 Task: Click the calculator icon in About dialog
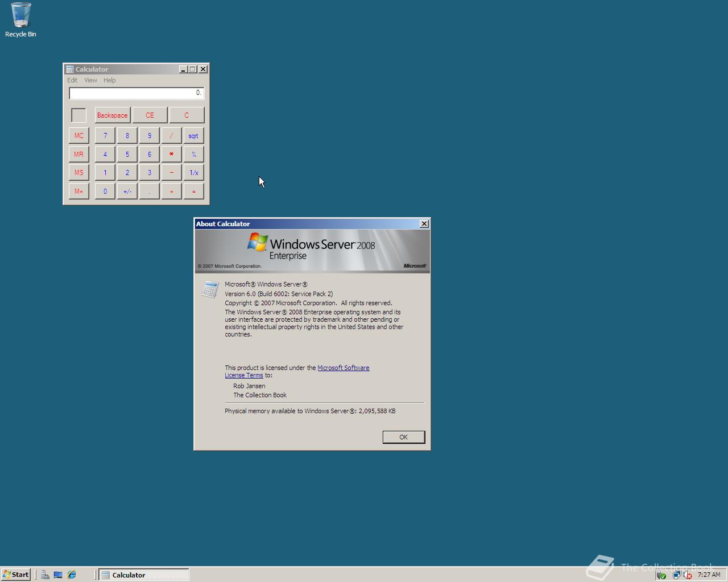click(210, 289)
